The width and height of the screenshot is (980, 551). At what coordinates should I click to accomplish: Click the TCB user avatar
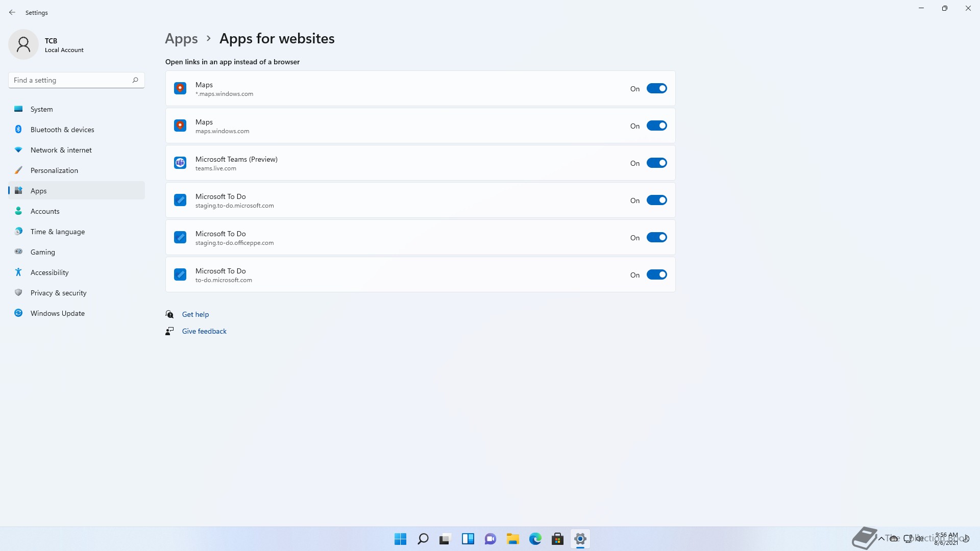click(x=23, y=44)
